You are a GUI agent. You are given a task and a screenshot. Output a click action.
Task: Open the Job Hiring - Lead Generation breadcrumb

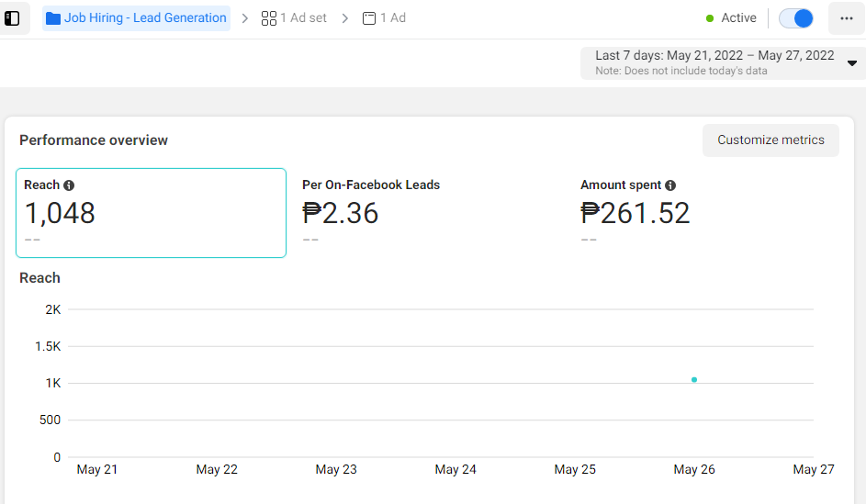[145, 18]
